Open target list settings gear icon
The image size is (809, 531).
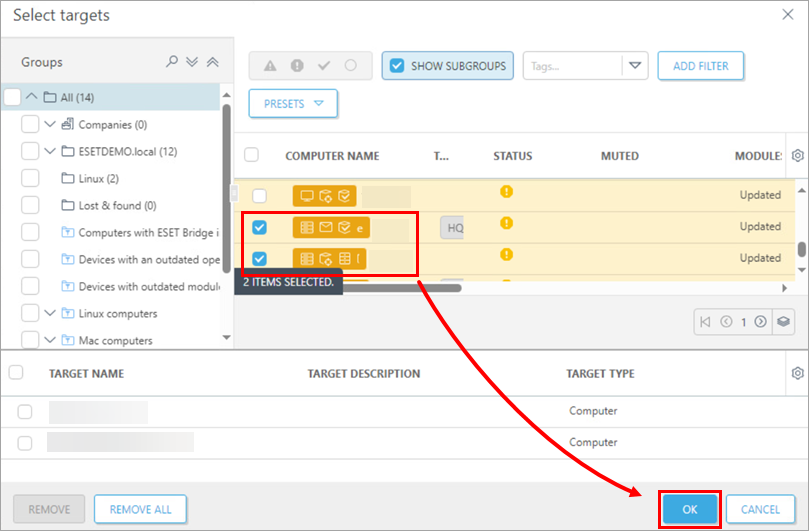[797, 373]
